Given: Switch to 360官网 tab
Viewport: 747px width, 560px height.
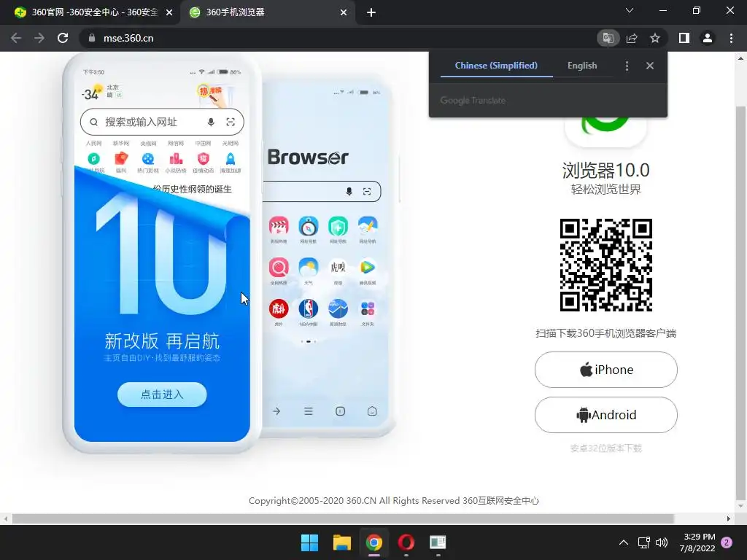Looking at the screenshot, I should click(90, 12).
